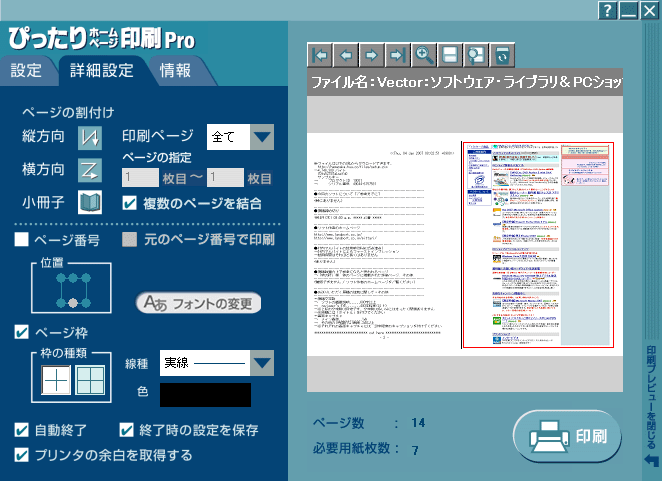Click the 実線 line style combo box

point(217,363)
